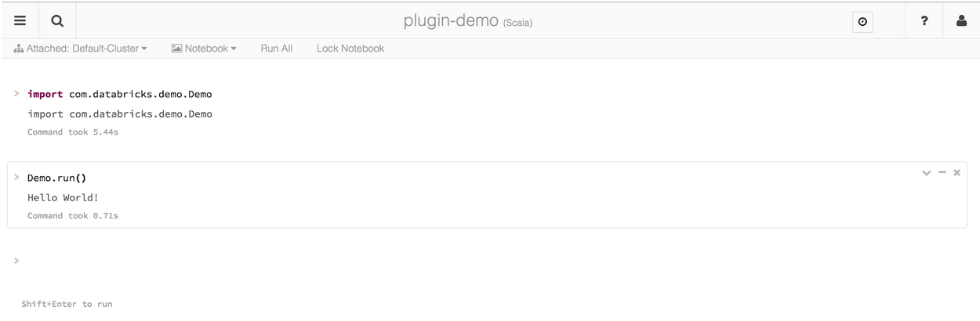Click the Hello World! output text
This screenshot has height=321, width=980.
[x=63, y=197]
